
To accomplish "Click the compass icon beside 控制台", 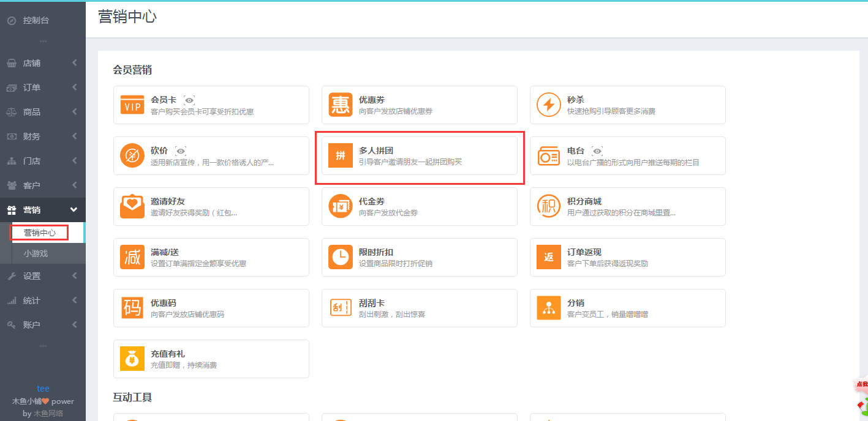I will click(x=11, y=20).
